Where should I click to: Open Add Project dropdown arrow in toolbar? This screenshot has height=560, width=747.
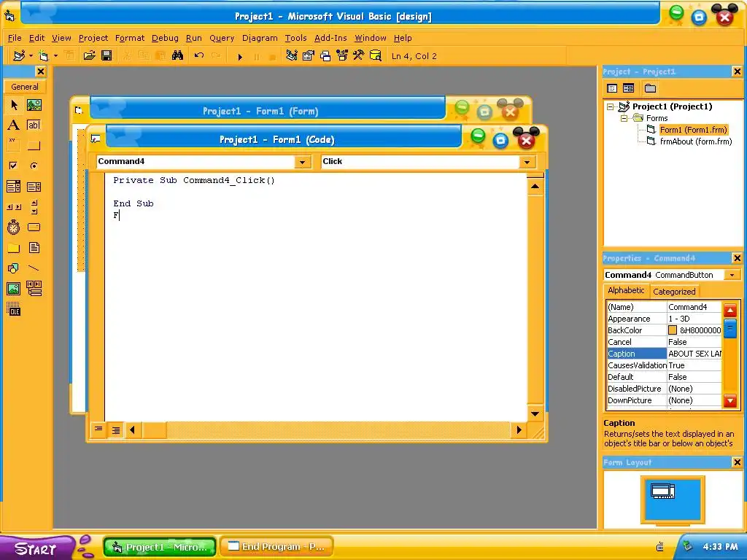pyautogui.click(x=31, y=55)
